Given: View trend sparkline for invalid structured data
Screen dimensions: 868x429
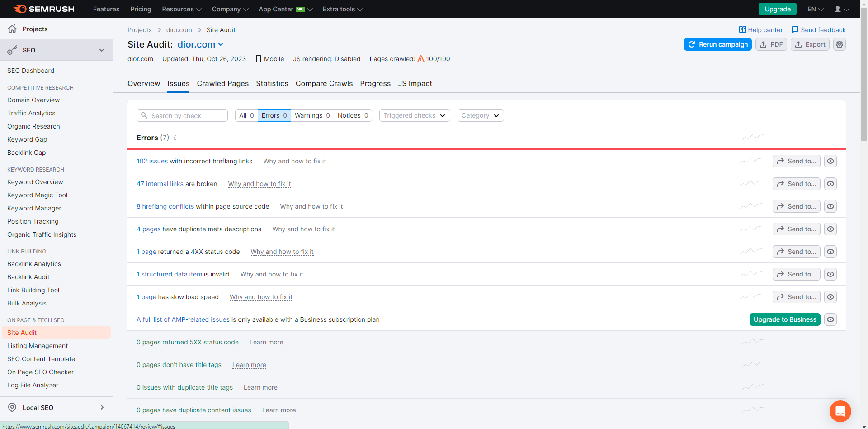Looking at the screenshot, I should tap(751, 274).
